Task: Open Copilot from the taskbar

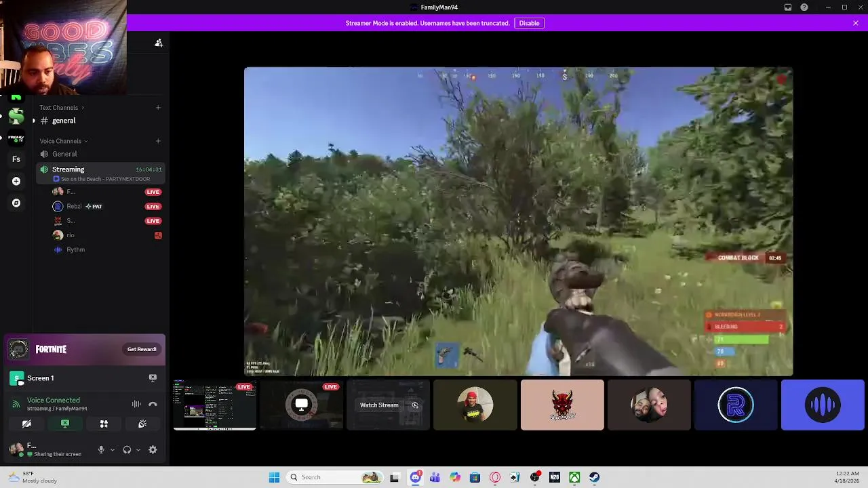Action: [x=455, y=477]
